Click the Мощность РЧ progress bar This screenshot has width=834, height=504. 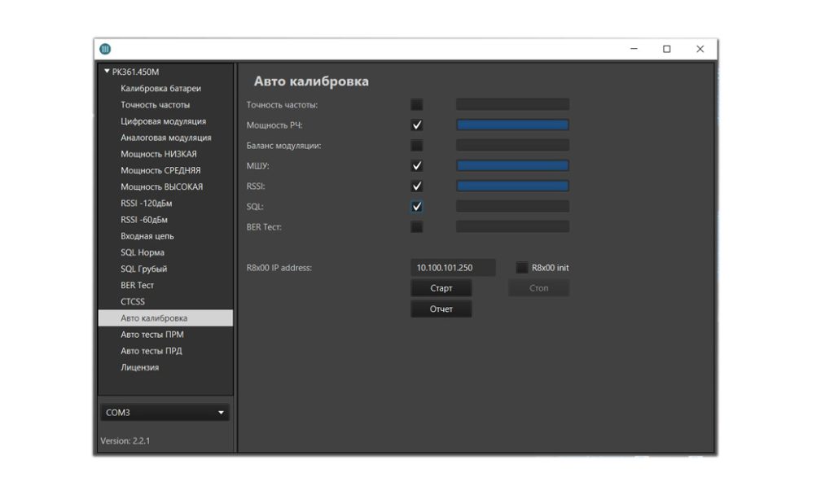512,125
